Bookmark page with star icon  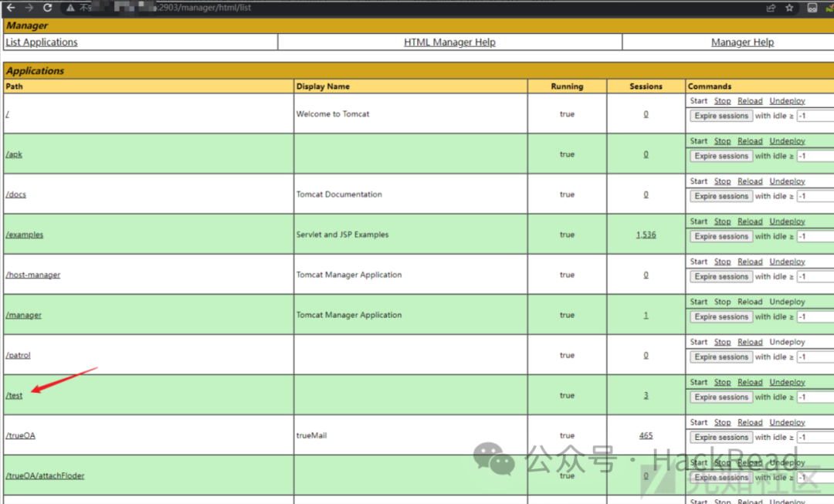coord(789,8)
